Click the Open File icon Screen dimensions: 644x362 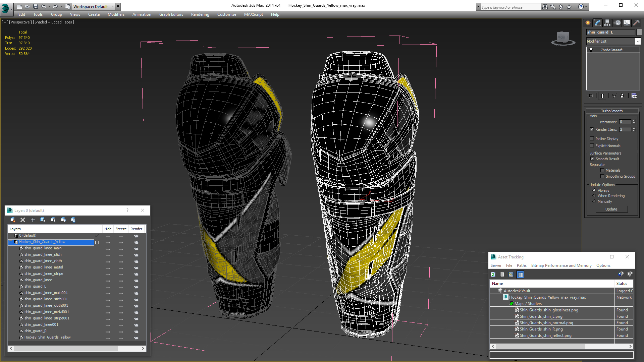[x=27, y=6]
